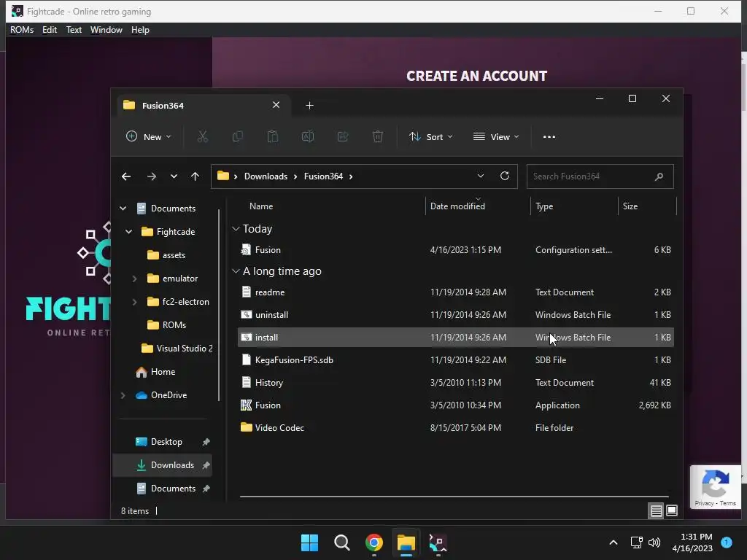Sort by the Size column header
747x560 pixels.
pyautogui.click(x=630, y=206)
